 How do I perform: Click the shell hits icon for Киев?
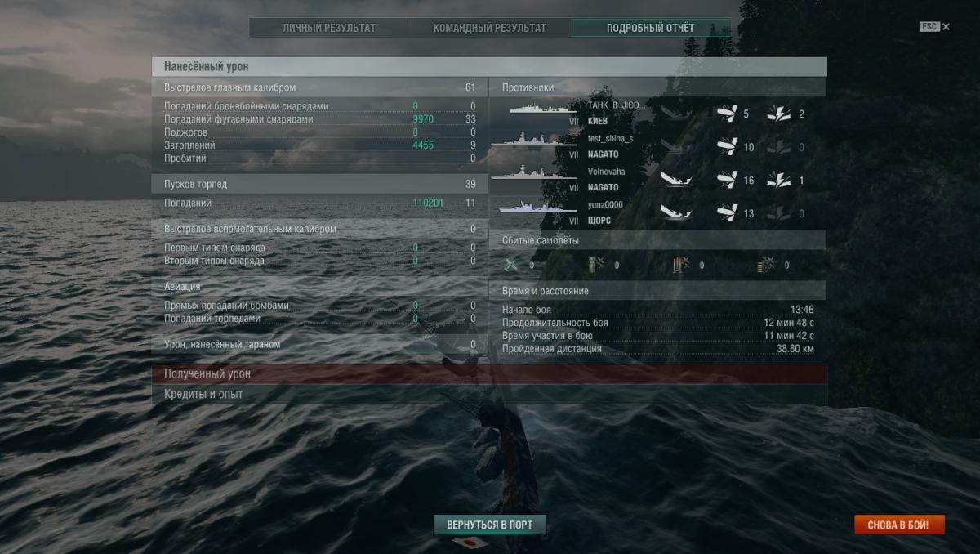(728, 114)
